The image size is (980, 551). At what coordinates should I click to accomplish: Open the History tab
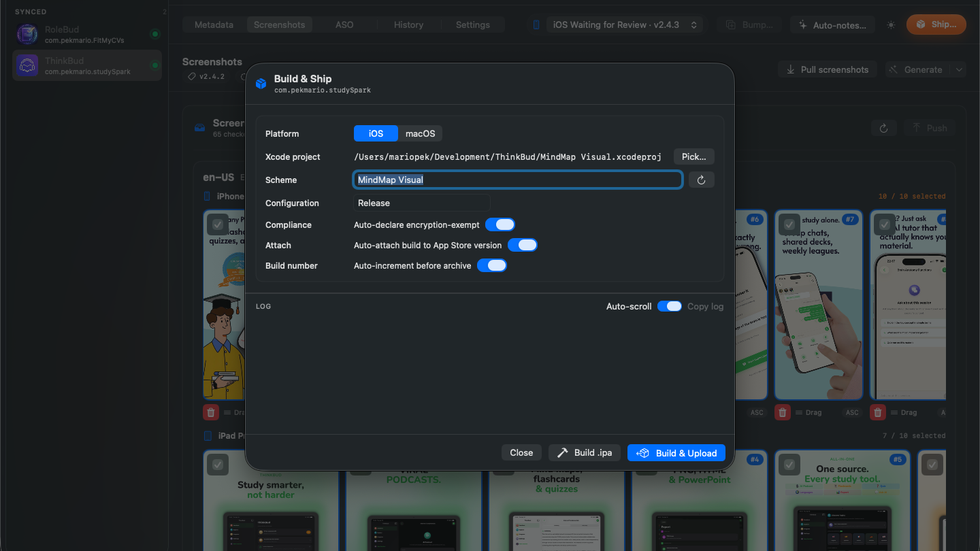pos(408,24)
